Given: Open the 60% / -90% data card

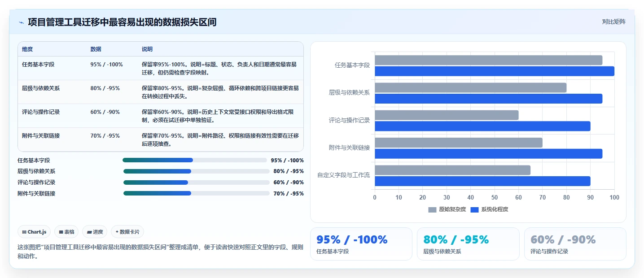Looking at the screenshot, I should [x=575, y=244].
